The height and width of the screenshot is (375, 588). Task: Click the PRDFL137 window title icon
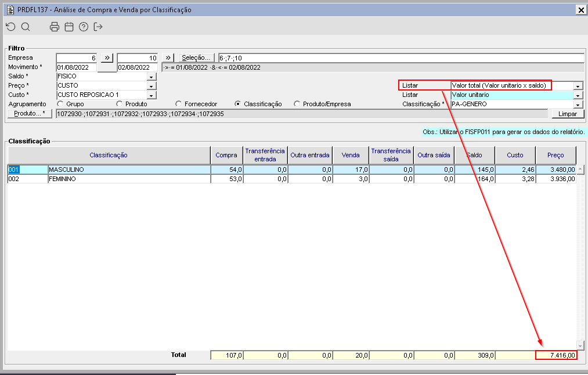tap(10, 10)
